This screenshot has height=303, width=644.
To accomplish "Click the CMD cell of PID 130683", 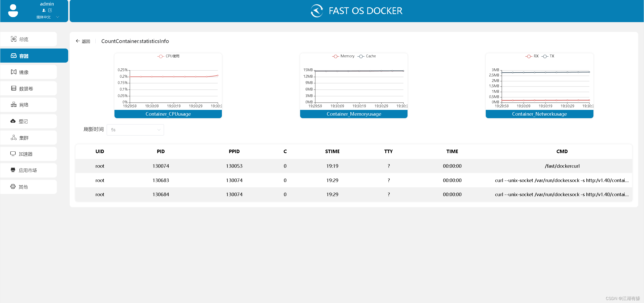I will click(562, 180).
